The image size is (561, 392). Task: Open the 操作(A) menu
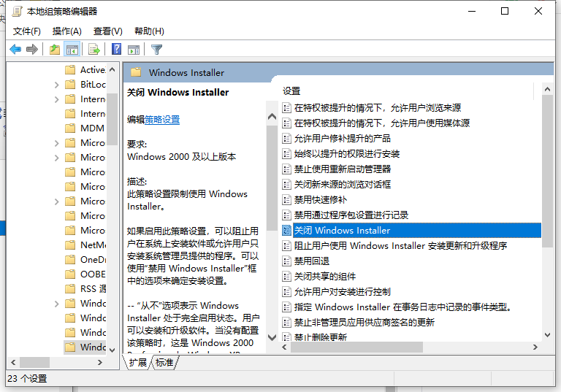tap(67, 31)
